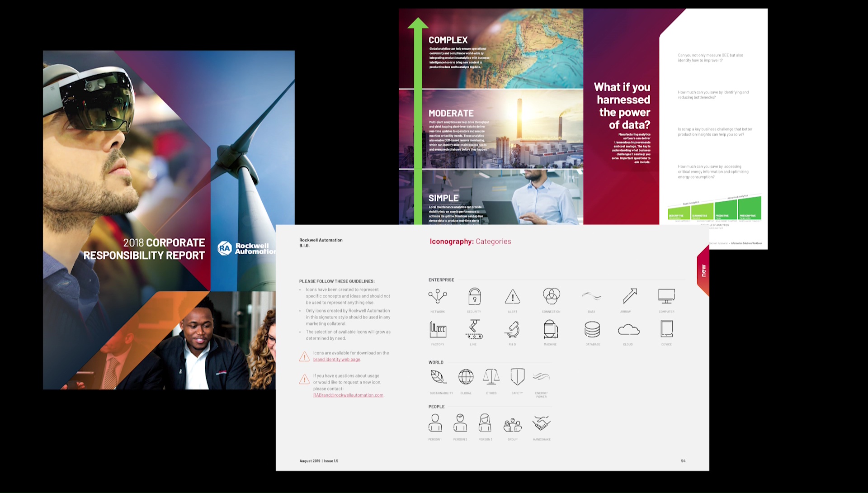This screenshot has height=493, width=868.
Task: Click 'August 2019 | Issue 1.5' footer
Action: 319,461
